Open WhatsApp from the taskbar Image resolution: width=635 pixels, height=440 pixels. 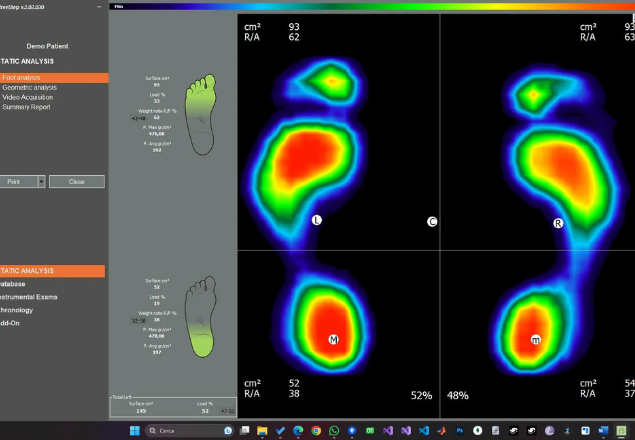[334, 431]
